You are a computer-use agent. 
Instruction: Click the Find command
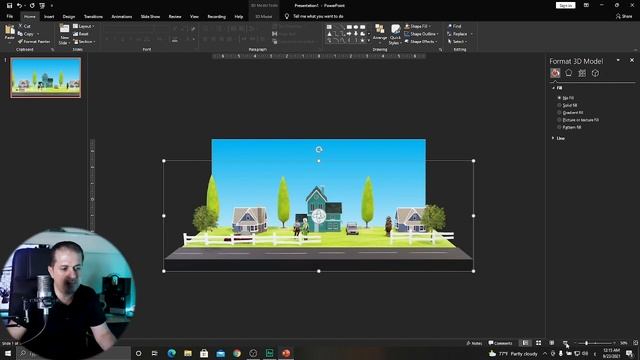click(x=454, y=26)
